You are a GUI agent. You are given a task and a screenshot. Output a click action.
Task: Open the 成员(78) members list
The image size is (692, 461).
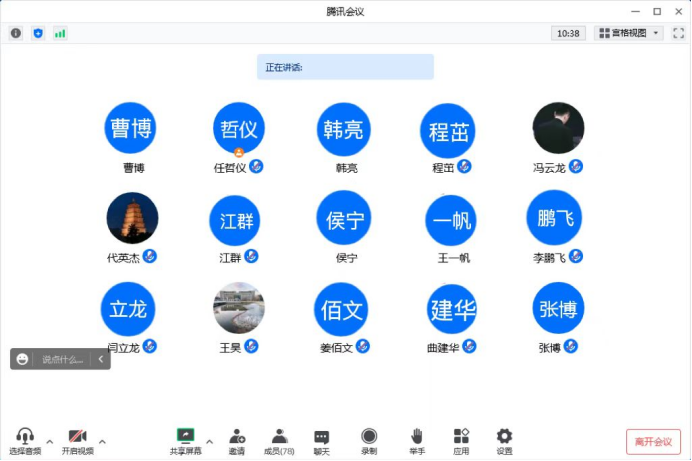[279, 440]
